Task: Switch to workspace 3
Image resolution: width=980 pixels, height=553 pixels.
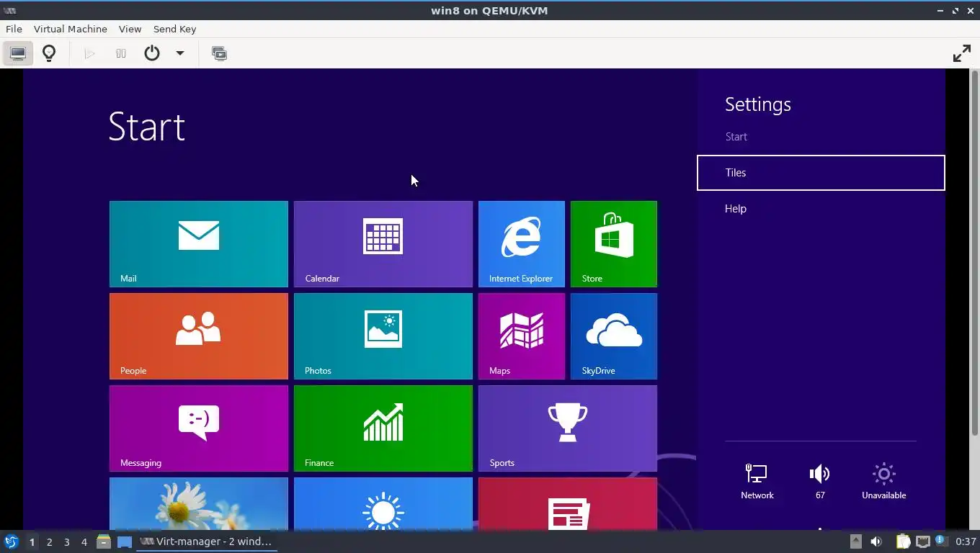Action: pos(66,541)
